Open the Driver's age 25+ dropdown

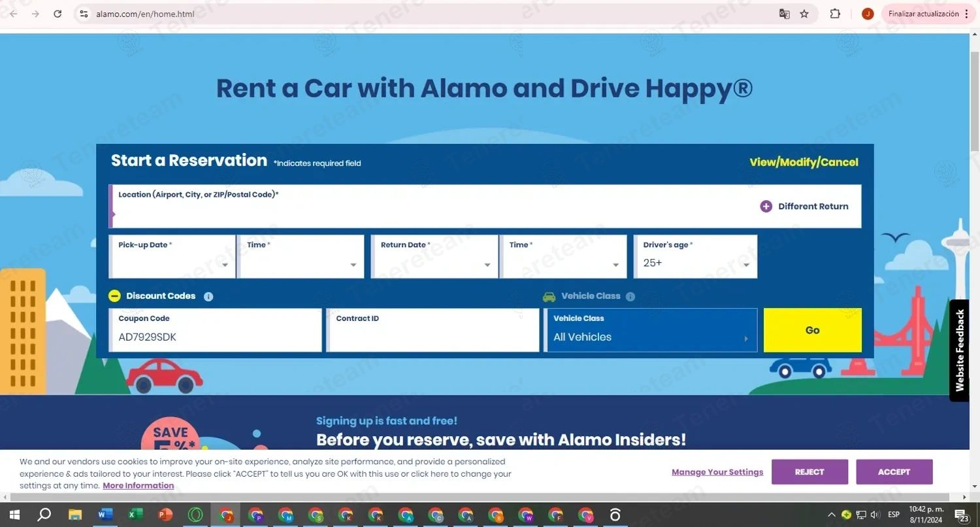point(695,256)
